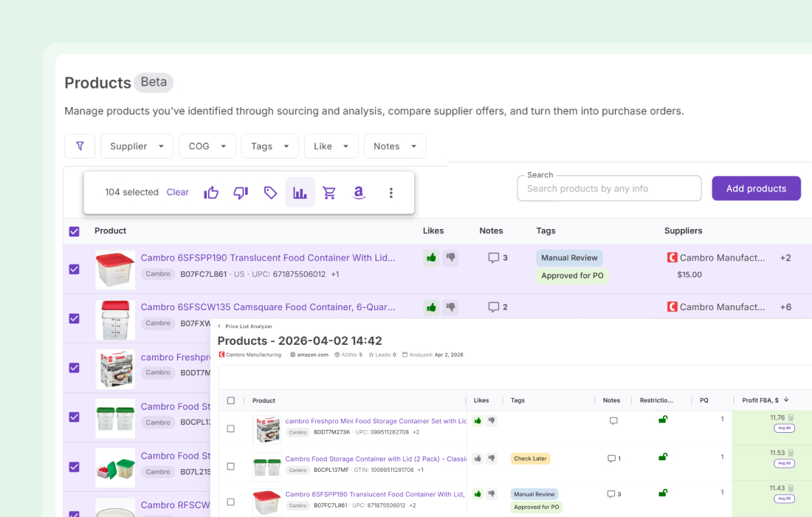812x517 pixels.
Task: Uncheck the Cambro 6SFSCW135 row checkbox
Action: 74,318
